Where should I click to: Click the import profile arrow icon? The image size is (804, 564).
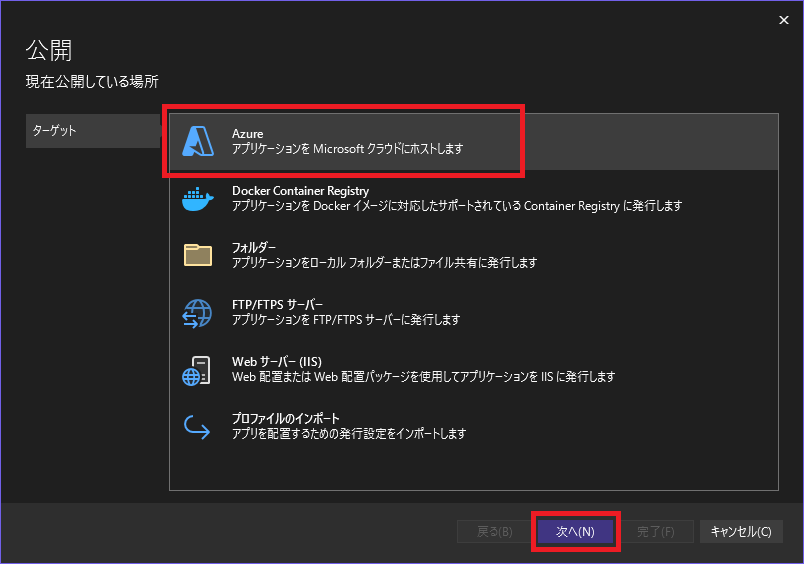(x=197, y=427)
